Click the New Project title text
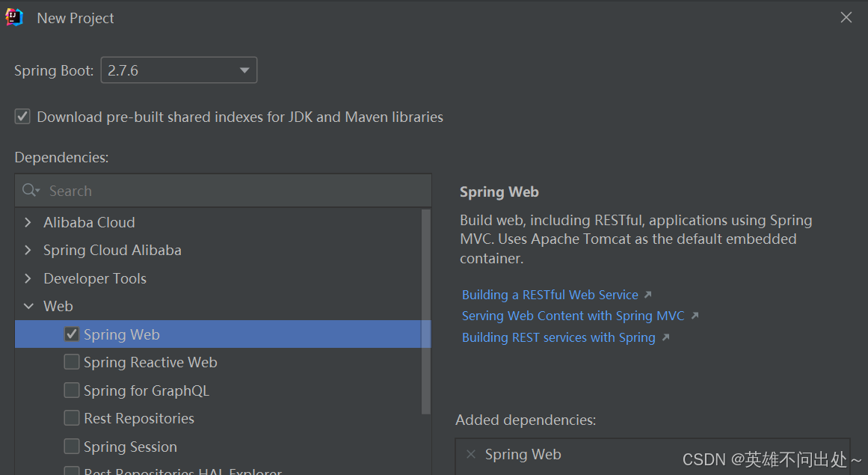 (76, 18)
